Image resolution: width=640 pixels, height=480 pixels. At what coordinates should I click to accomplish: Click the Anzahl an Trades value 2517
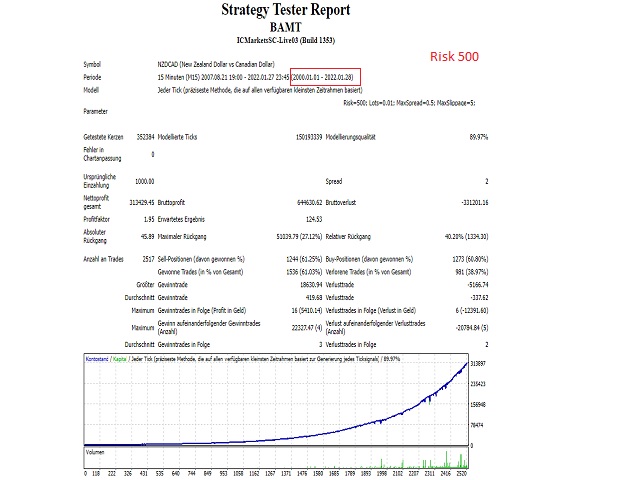coord(148,259)
